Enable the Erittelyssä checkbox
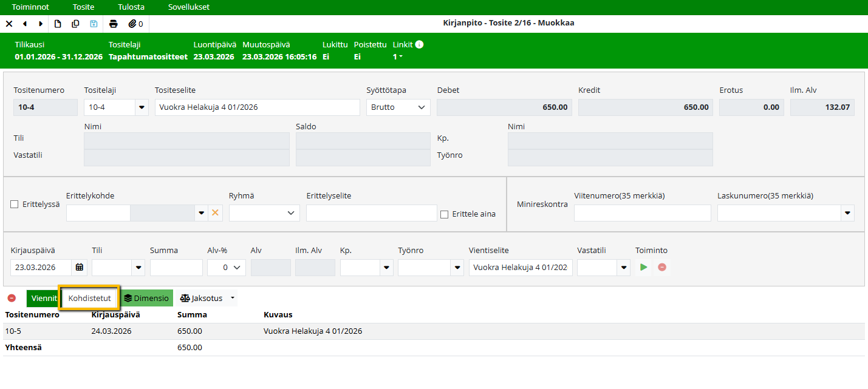The width and height of the screenshot is (868, 389). click(x=15, y=205)
